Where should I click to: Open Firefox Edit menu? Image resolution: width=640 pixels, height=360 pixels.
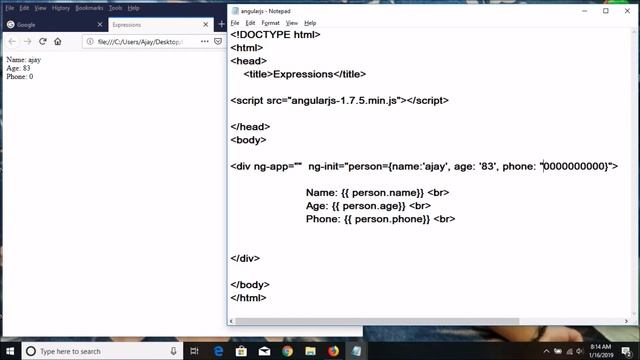tap(24, 8)
